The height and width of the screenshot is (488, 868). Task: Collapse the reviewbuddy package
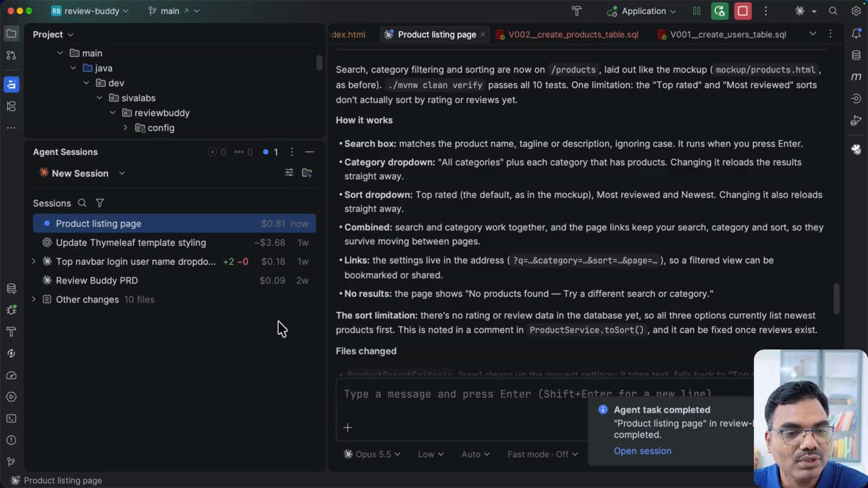pos(113,113)
